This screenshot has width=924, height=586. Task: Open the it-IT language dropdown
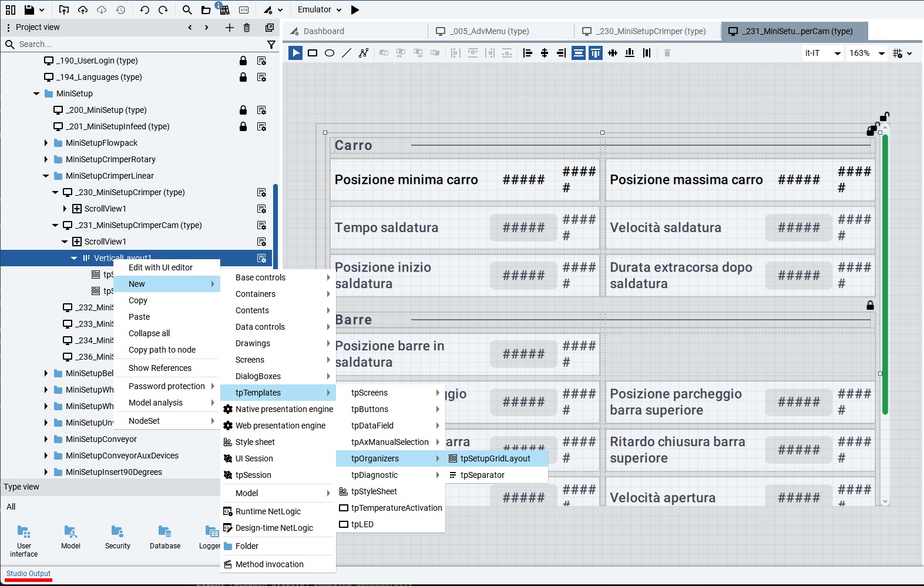(822, 53)
